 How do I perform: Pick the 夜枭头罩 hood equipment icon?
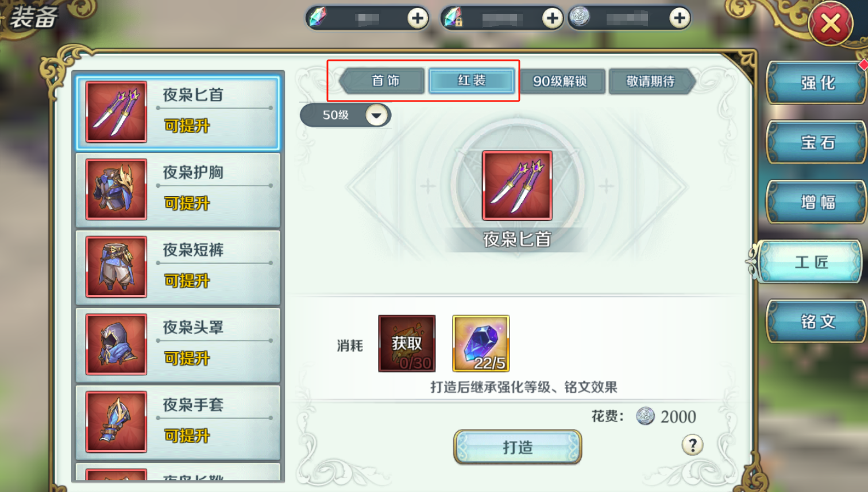116,344
